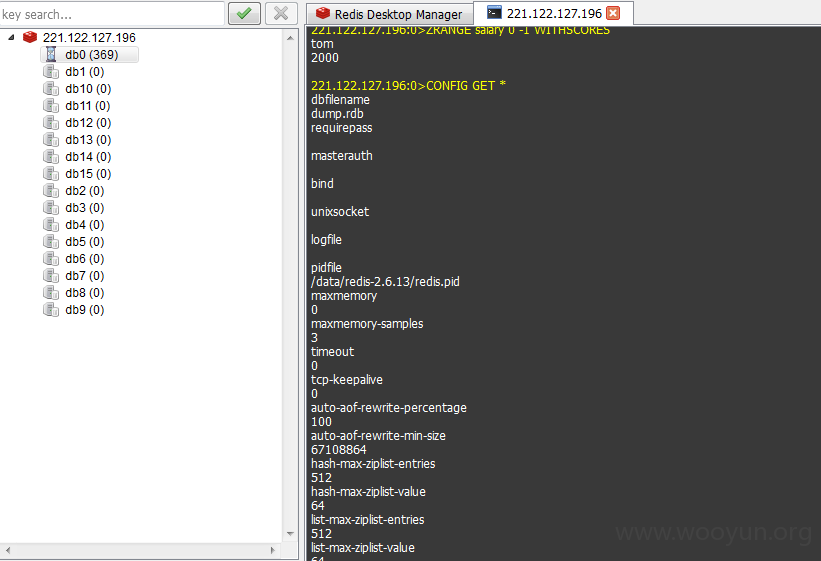Click the database icon beside db2
The width and height of the screenshot is (821, 561).
(51, 191)
